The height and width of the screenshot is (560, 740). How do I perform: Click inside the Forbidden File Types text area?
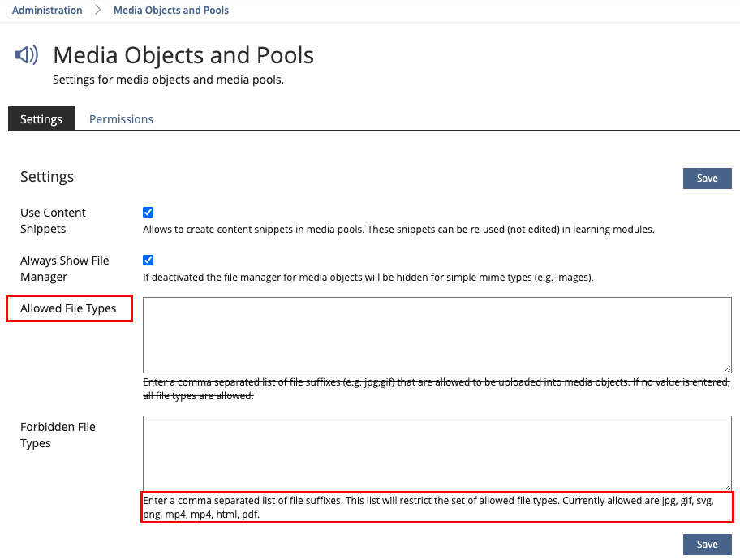[x=437, y=453]
